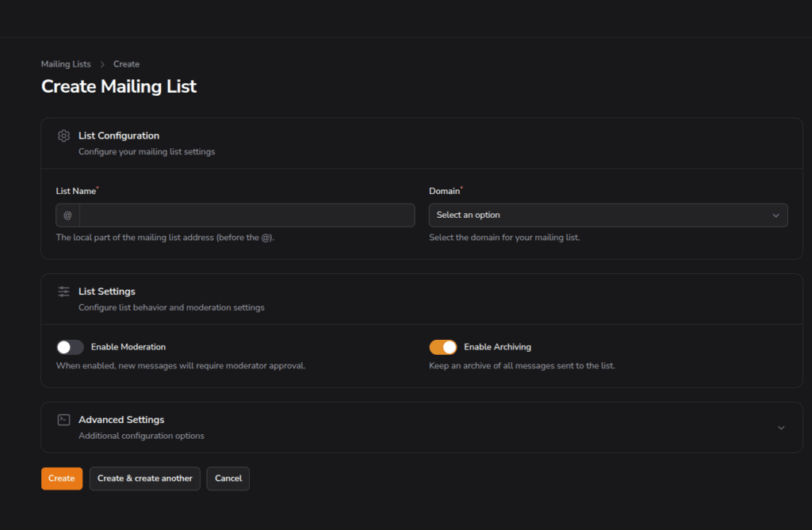Expand Advanced Settings using the right chevron

click(781, 428)
